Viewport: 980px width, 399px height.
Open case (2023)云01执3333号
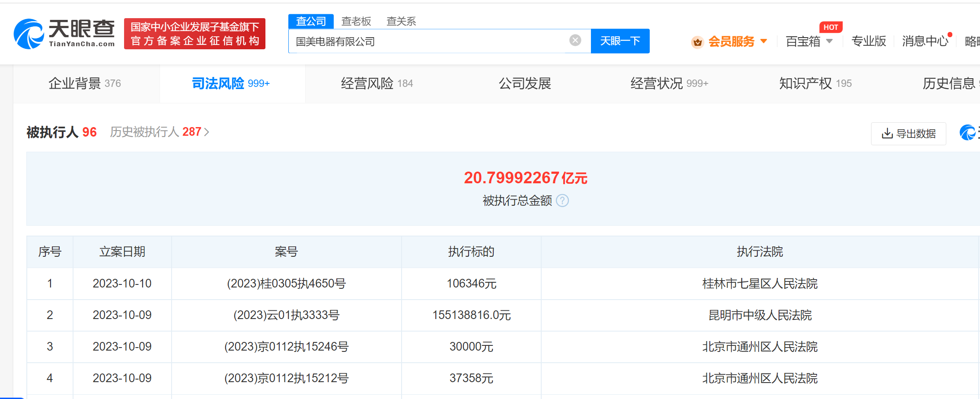pyautogui.click(x=286, y=315)
